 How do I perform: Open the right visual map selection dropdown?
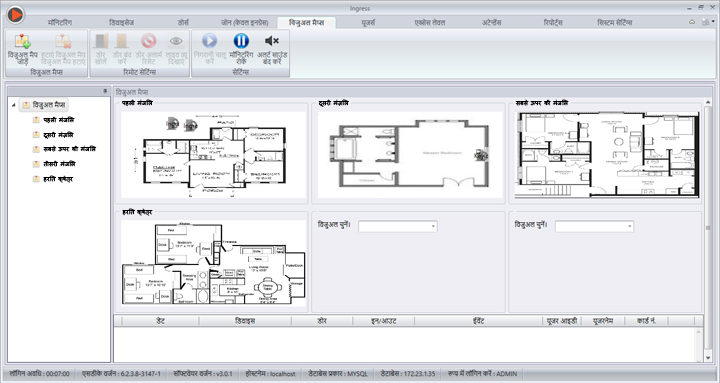point(594,226)
